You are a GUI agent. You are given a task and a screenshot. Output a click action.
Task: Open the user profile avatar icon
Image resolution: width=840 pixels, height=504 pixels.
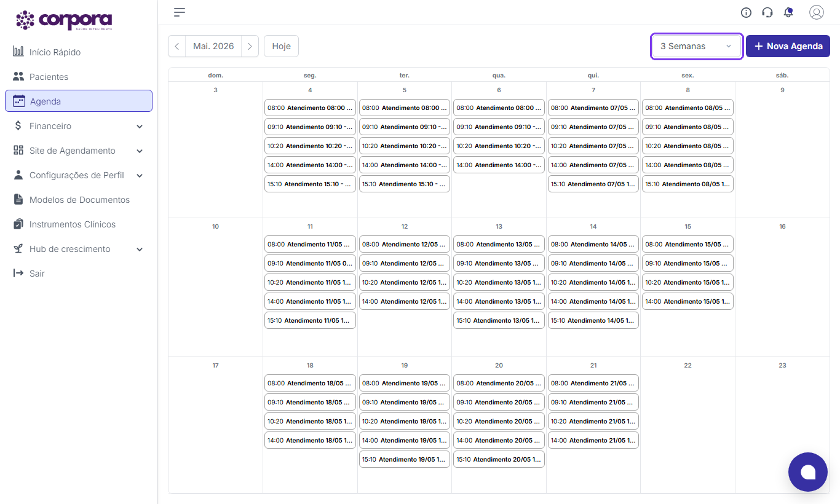point(816,12)
